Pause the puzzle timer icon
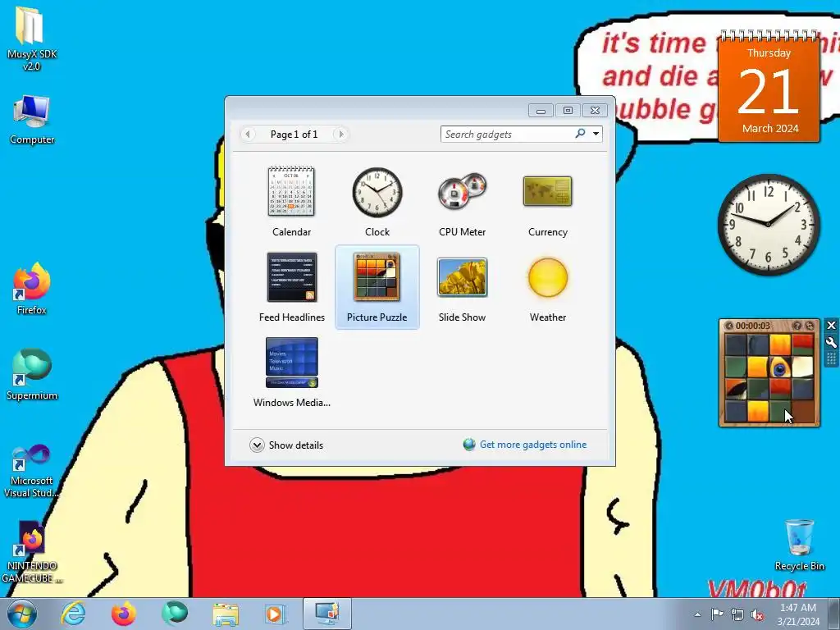This screenshot has height=630, width=840. 728,326
